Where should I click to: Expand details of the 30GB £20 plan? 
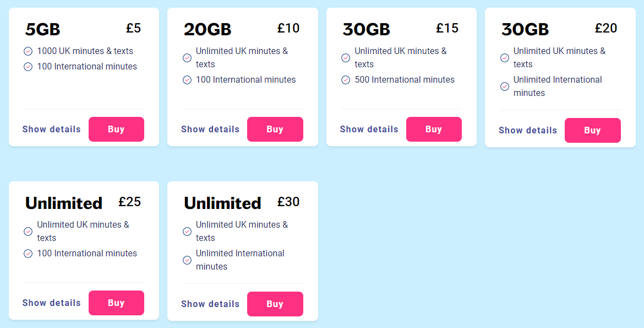[x=528, y=131]
